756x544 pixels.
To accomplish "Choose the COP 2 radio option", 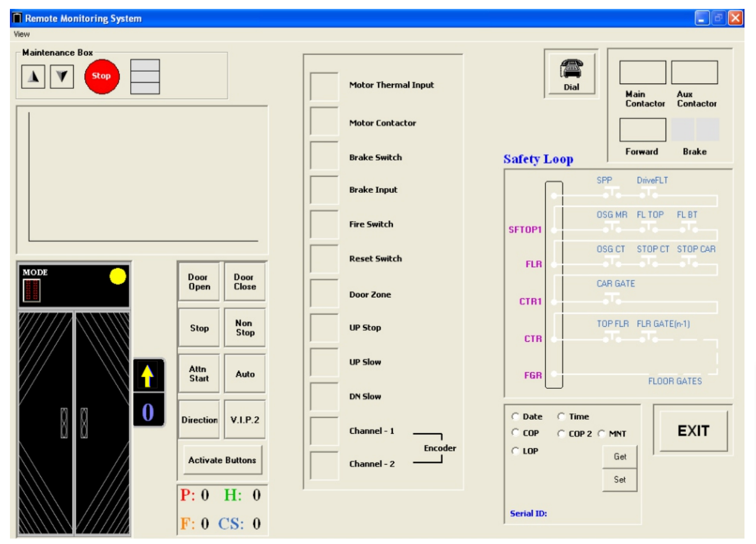I will 562,433.
